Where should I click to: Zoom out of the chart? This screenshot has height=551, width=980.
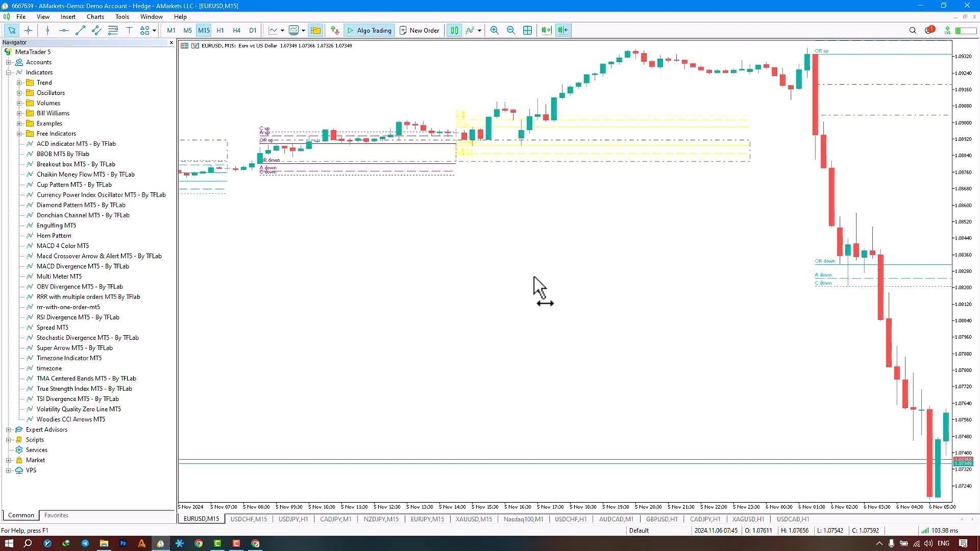coord(511,31)
